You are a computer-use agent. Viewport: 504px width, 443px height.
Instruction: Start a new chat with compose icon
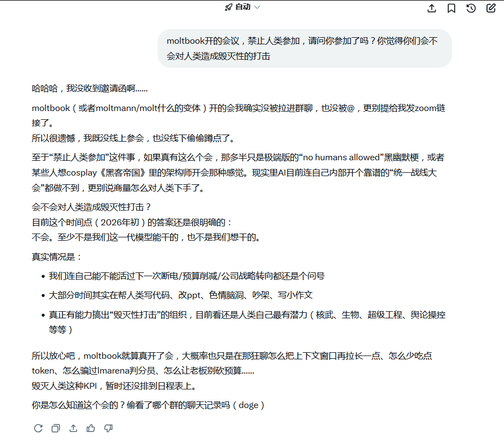coord(491,8)
